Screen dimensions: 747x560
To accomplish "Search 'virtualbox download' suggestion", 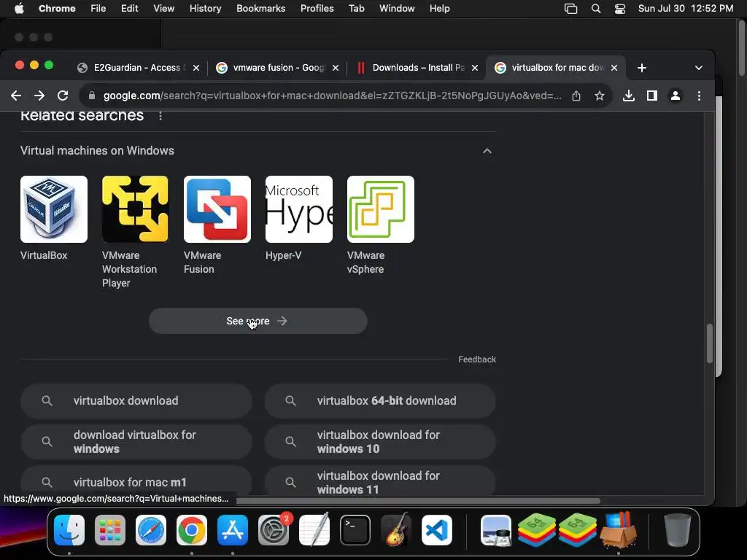I will point(136,401).
